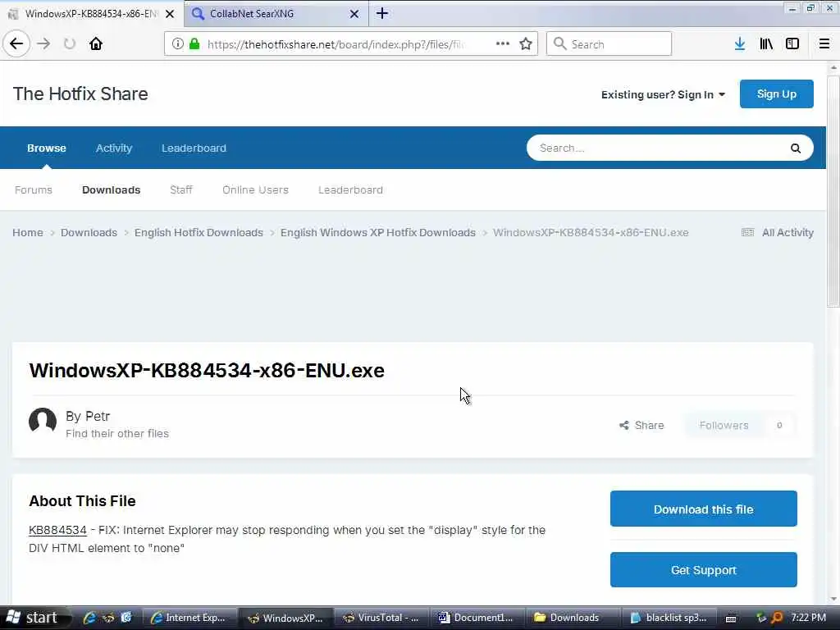Open the All Activity link
Viewport: 840px width, 630px height.
(x=787, y=232)
